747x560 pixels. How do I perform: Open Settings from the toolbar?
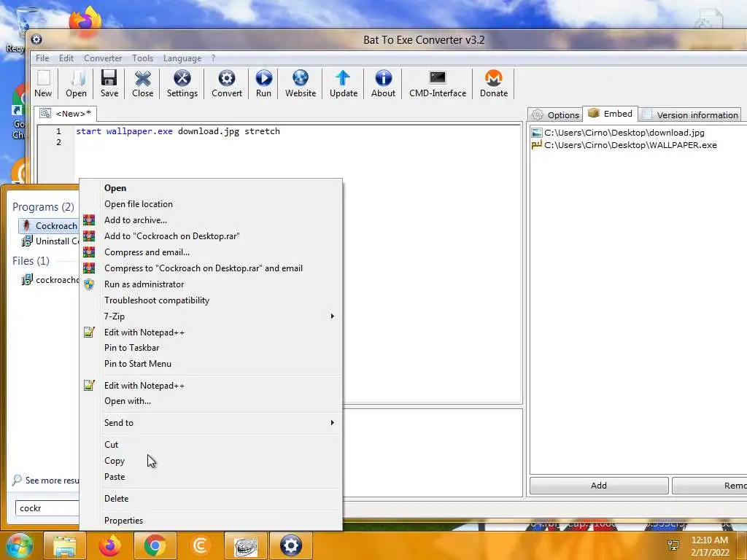point(182,84)
